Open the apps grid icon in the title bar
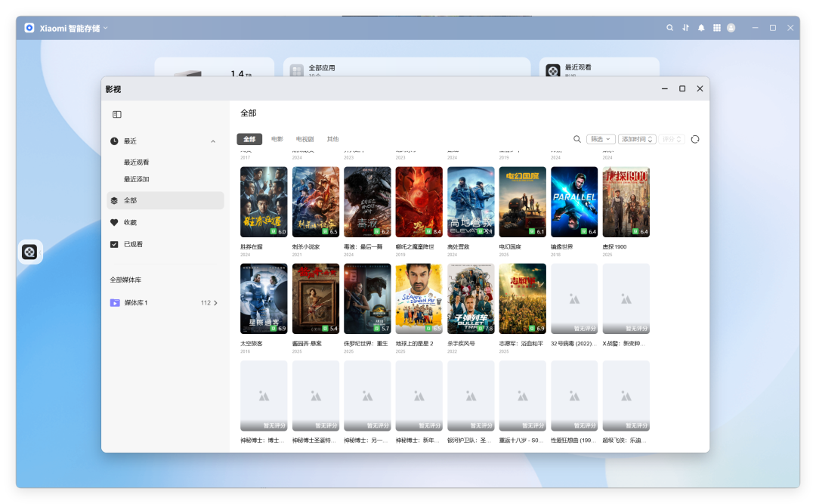This screenshot has width=816, height=504. point(716,28)
